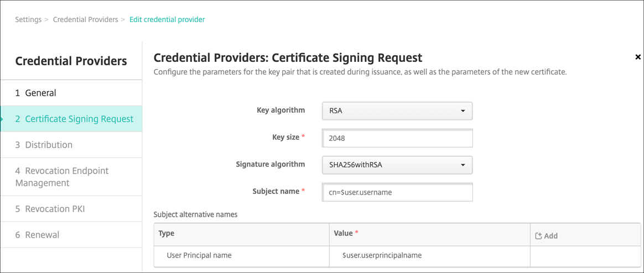Click the Add icon in the table header
Image resolution: width=644 pixels, height=273 pixels.
(x=539, y=236)
